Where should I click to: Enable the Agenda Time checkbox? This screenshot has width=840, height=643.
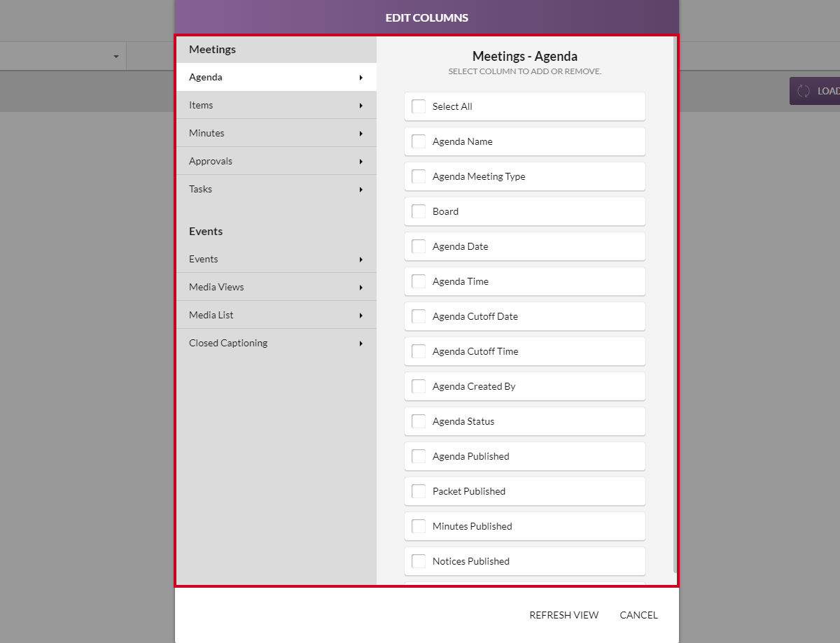pyautogui.click(x=419, y=281)
